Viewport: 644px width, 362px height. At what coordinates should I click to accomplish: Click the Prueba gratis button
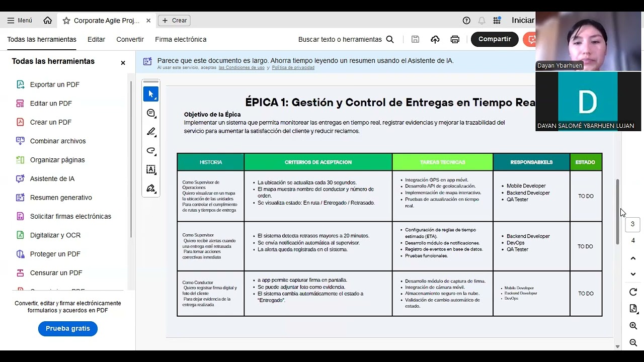pos(68,328)
